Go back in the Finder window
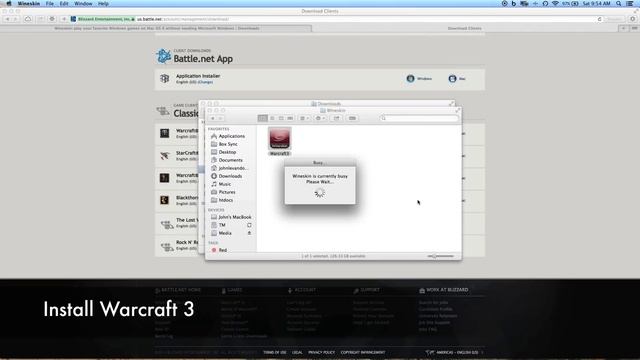Viewport: 640px width, 360px height. click(x=212, y=118)
